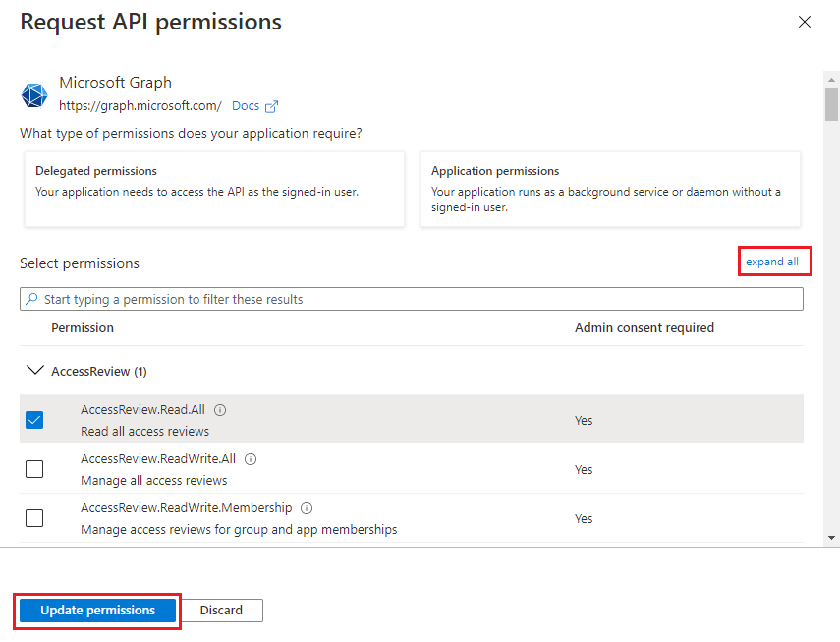The height and width of the screenshot is (642, 840).
Task: Uncheck the AccessReview.Read.All permission
Action: coord(34,420)
